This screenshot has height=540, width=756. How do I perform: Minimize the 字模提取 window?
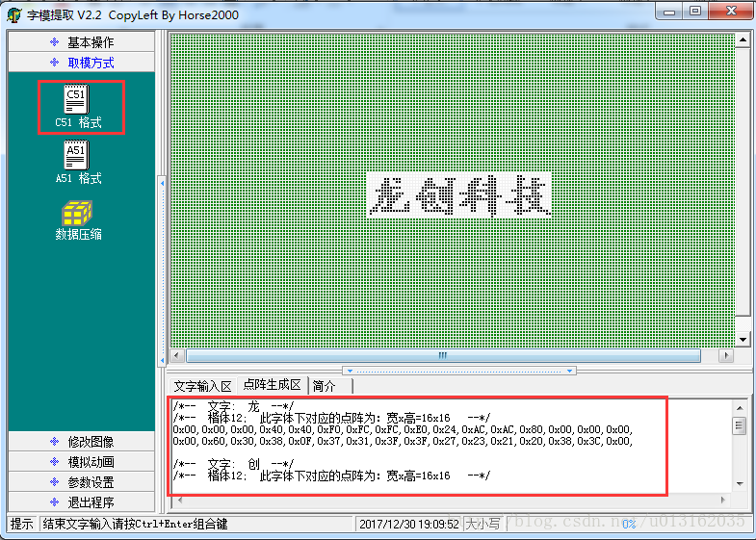coord(669,12)
